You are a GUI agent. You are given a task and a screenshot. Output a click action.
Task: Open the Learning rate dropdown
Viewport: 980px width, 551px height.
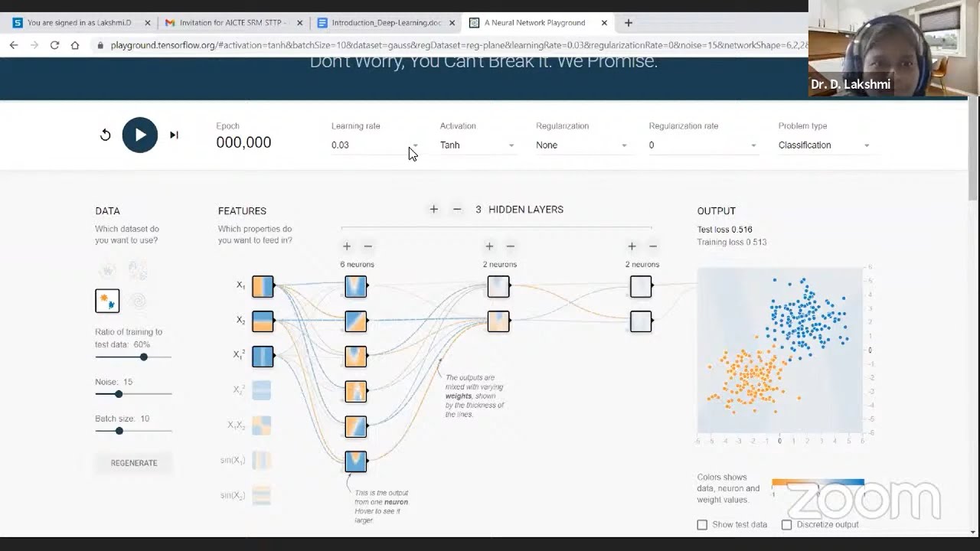click(375, 145)
